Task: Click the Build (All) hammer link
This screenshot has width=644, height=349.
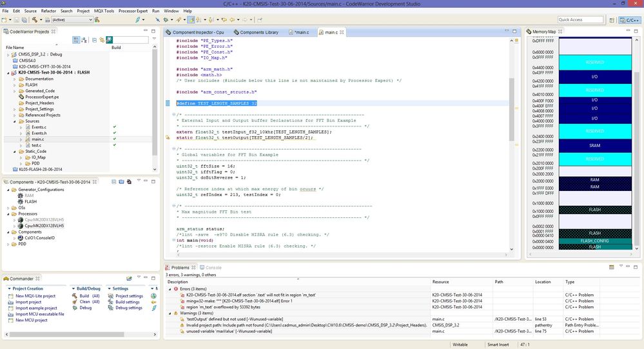Action: coord(86,296)
